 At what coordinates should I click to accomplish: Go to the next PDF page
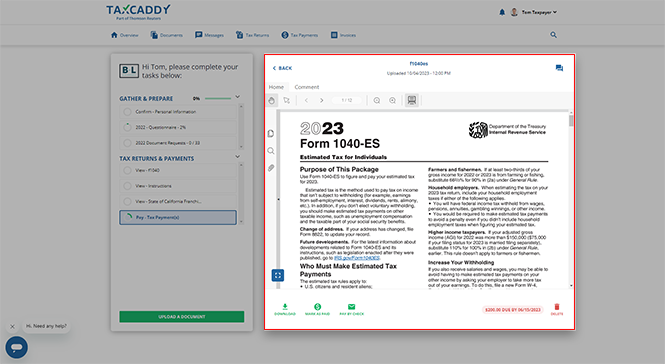(321, 101)
